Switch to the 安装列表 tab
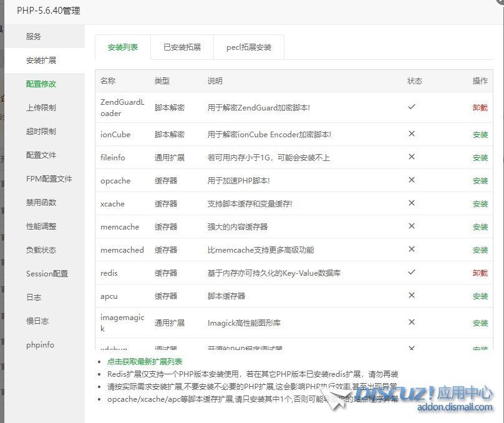 coord(123,47)
